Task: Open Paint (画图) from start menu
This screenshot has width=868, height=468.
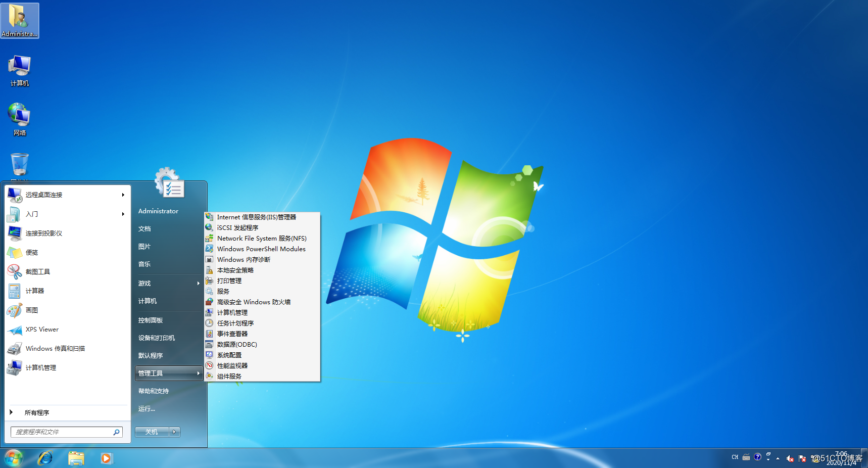Action: pyautogui.click(x=68, y=310)
